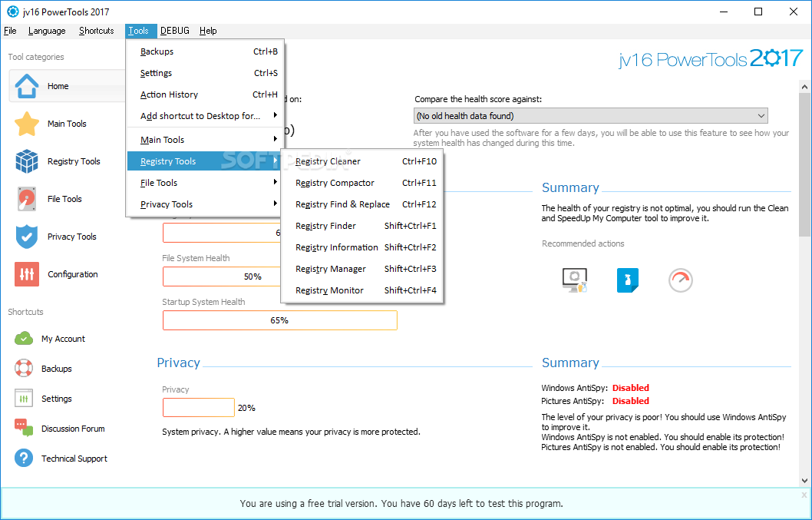Choose Backups in the Tools menu
This screenshot has width=812, height=520.
point(205,51)
